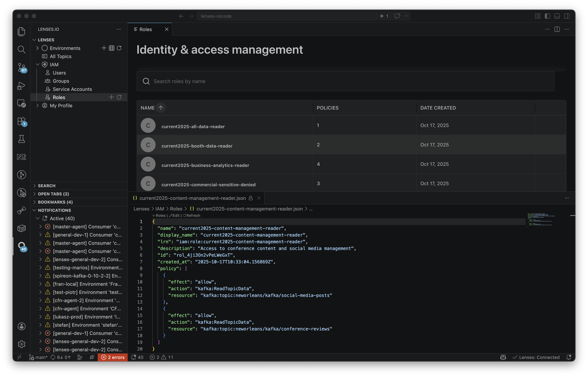Viewport: 588px width, 377px height.
Task: Open the Manage gear in the activity bar
Action: point(22,344)
